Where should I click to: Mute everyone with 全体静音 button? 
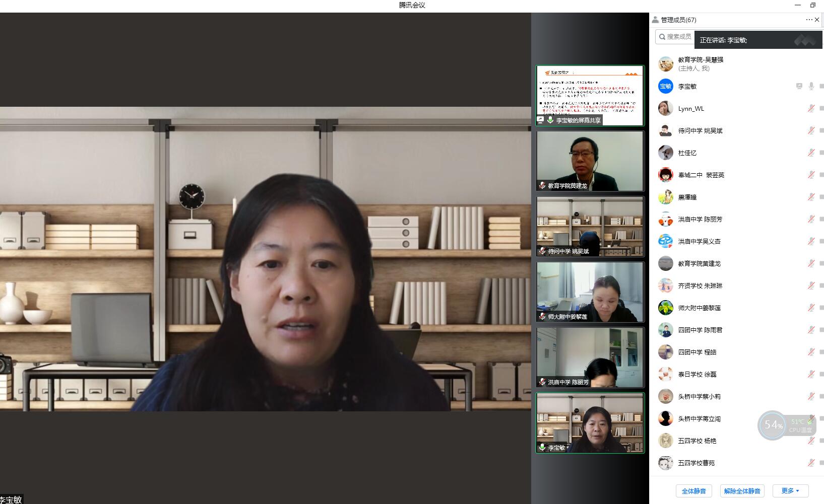coord(693,491)
